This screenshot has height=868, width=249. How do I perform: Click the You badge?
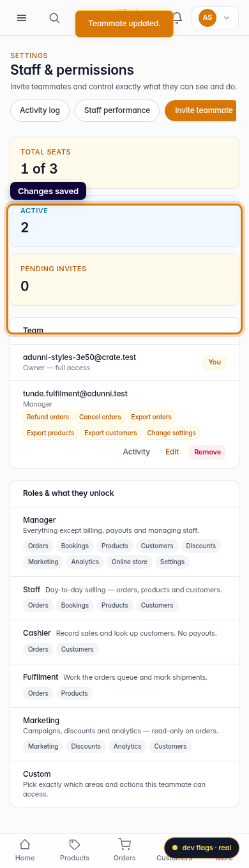coord(215,362)
